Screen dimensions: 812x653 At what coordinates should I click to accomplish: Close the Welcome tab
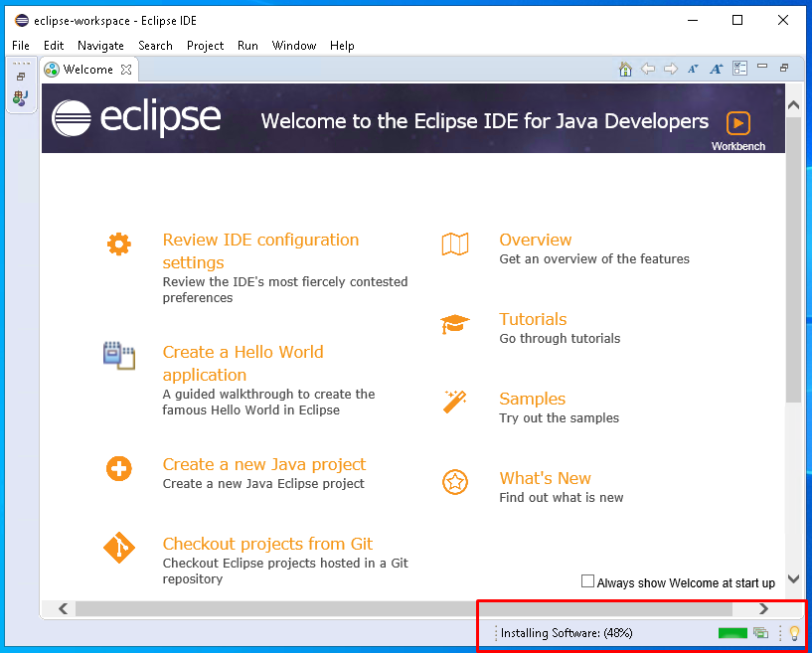[x=126, y=70]
